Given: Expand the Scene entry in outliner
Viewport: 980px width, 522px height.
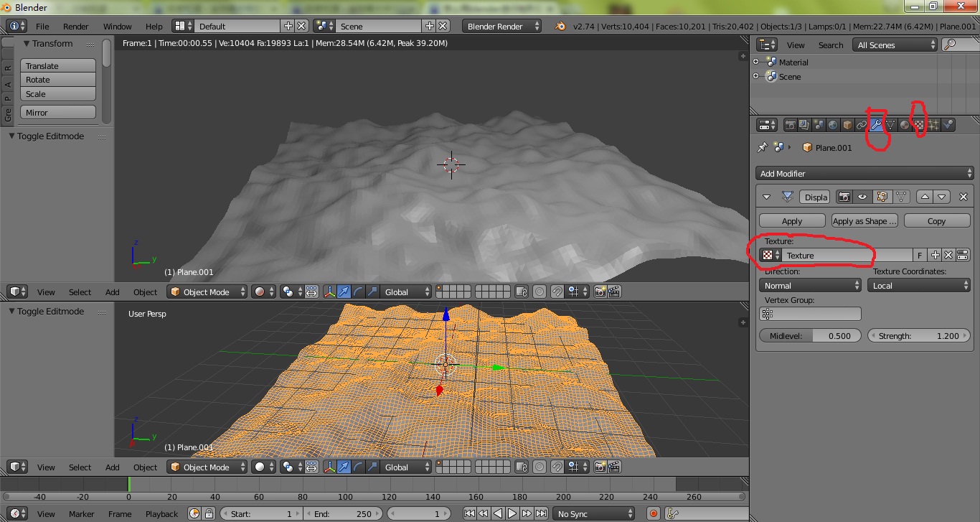Looking at the screenshot, I should point(755,76).
